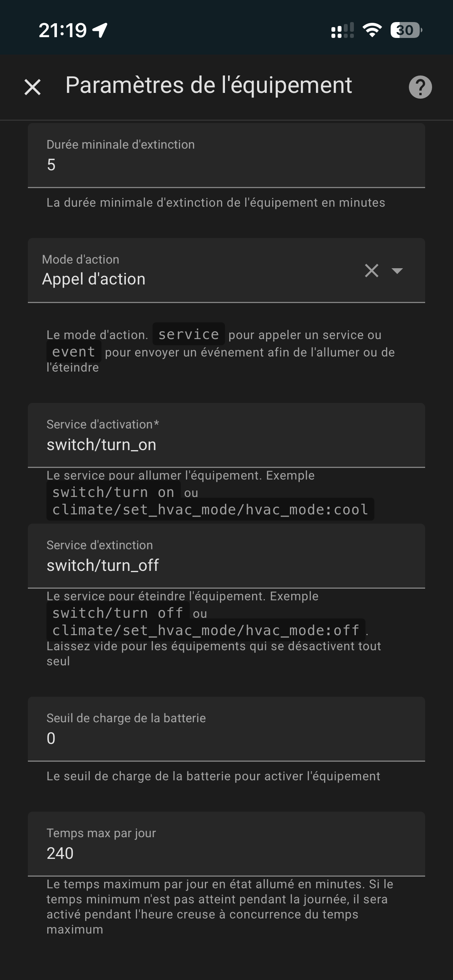This screenshot has height=980, width=453.
Task: Tap the 21:19 clock in status bar
Action: pos(63,30)
